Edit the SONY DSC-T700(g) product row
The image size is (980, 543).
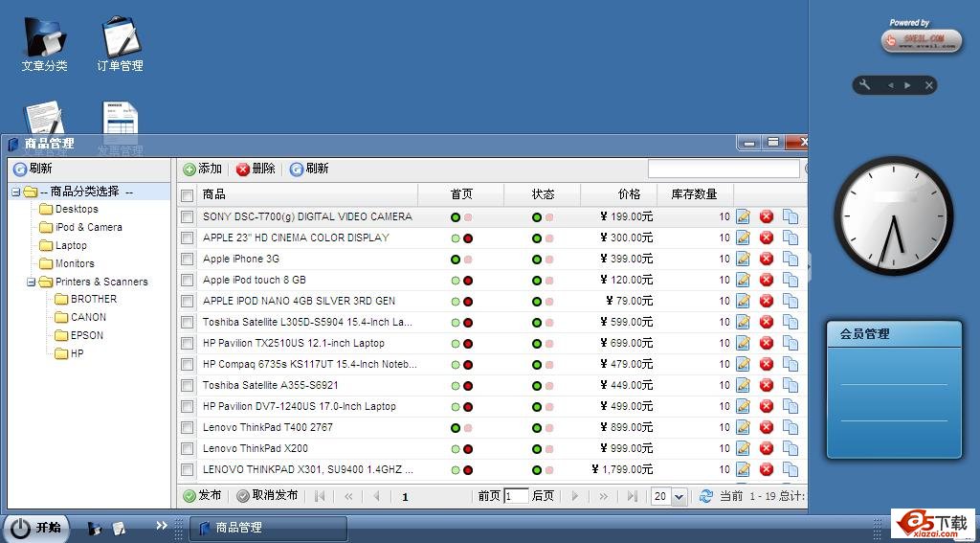(x=743, y=217)
